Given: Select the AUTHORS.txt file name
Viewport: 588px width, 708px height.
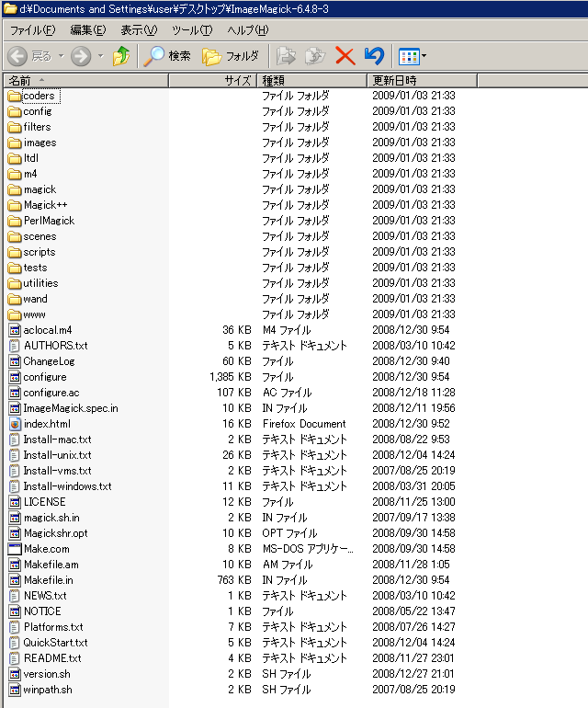Looking at the screenshot, I should (x=55, y=346).
